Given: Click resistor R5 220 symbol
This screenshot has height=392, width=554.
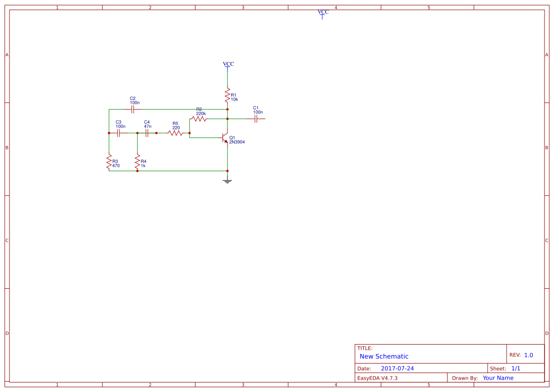Looking at the screenshot, I should [x=176, y=133].
